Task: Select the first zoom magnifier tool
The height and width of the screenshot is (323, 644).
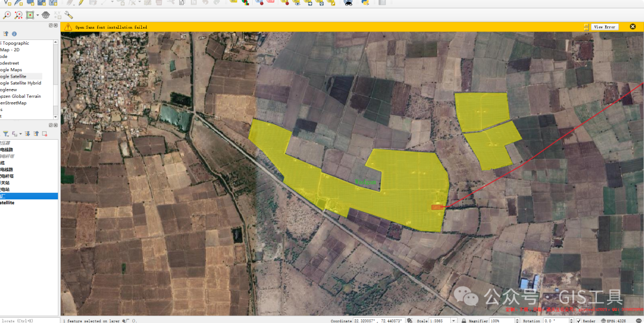Action: 7,15
